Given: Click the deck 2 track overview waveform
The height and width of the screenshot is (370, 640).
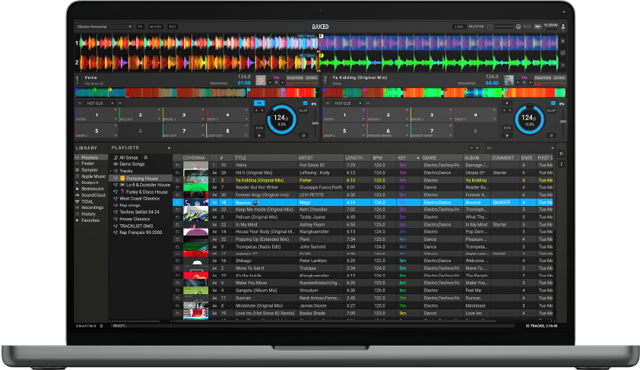Looking at the screenshot, I should coord(444,93).
